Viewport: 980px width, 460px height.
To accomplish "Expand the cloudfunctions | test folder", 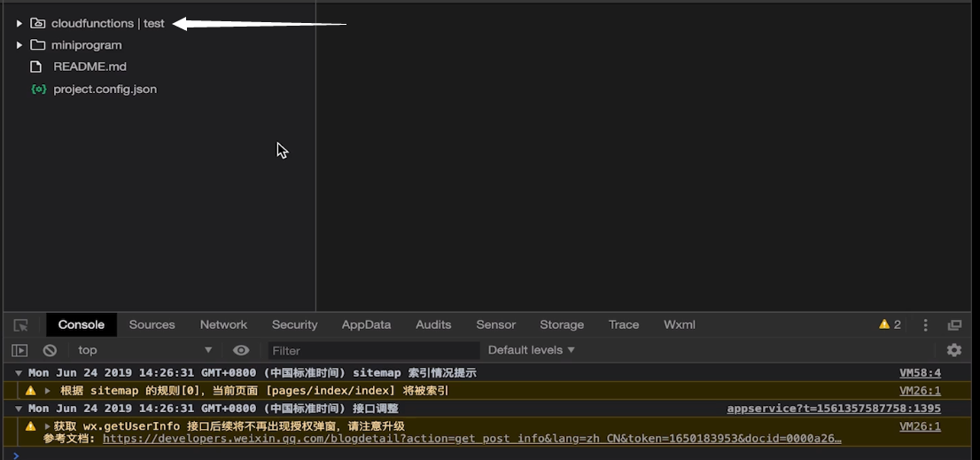I will click(19, 24).
